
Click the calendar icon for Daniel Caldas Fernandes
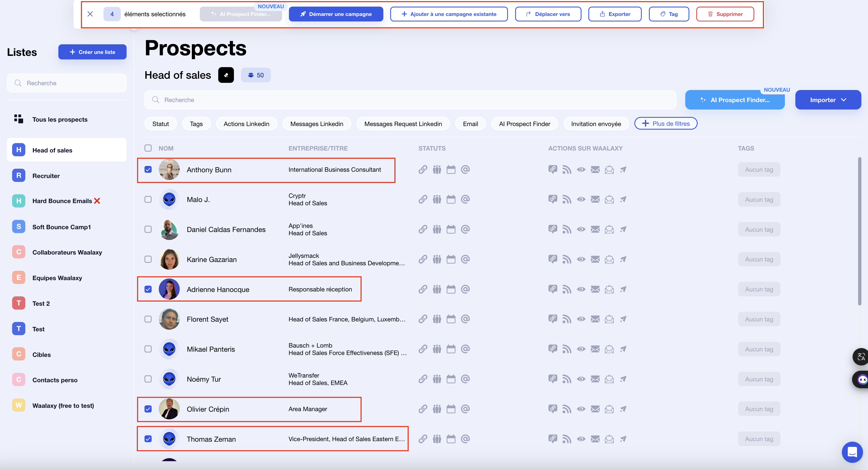[451, 229]
